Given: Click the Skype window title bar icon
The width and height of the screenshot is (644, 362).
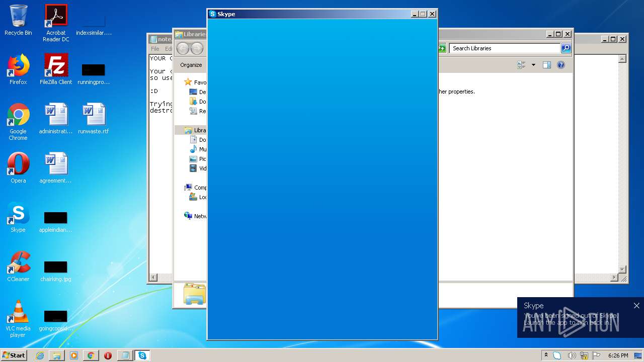Looking at the screenshot, I should [x=212, y=14].
